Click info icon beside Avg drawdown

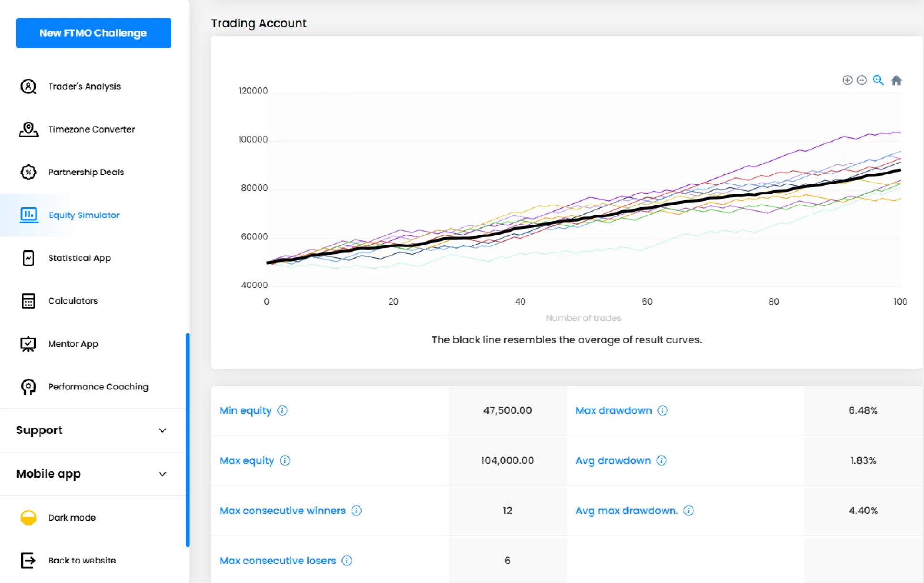(x=662, y=460)
